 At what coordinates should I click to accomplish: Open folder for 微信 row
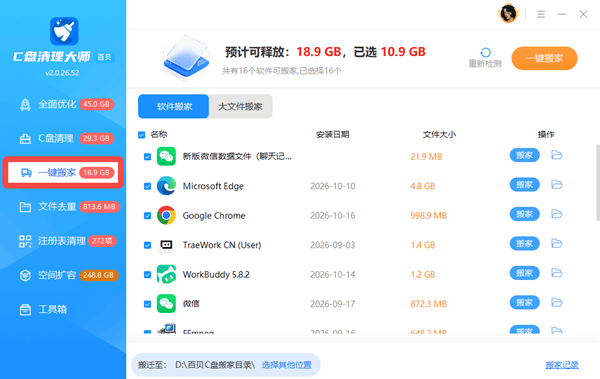point(556,302)
